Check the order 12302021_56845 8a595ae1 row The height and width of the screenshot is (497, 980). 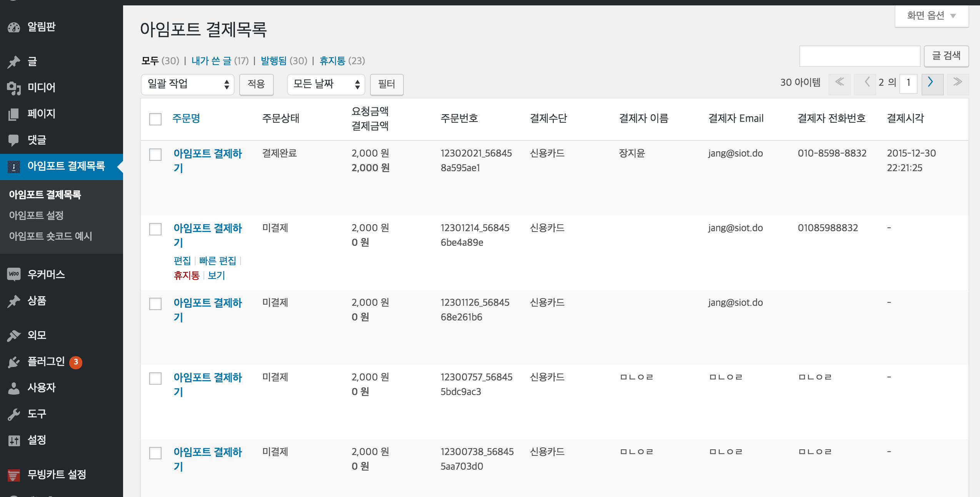point(155,154)
